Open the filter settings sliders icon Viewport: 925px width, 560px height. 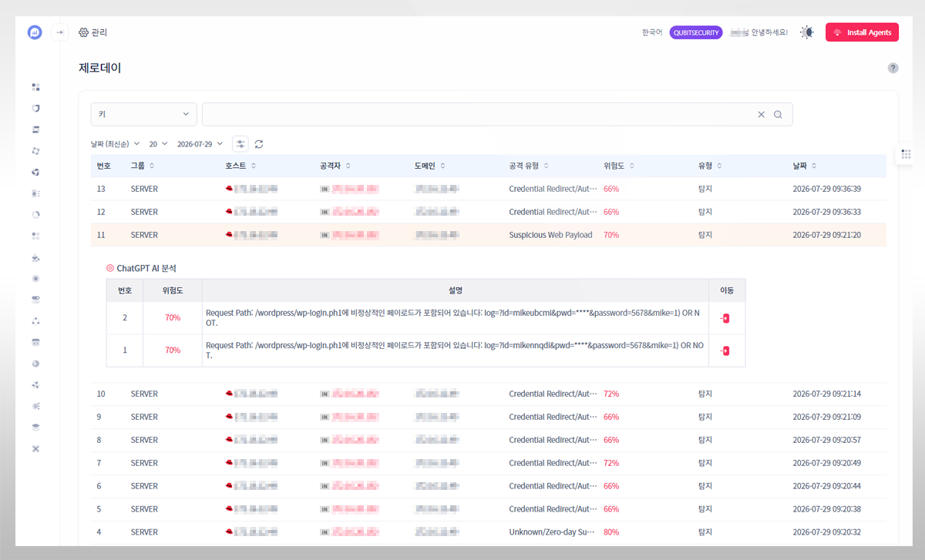tap(240, 144)
